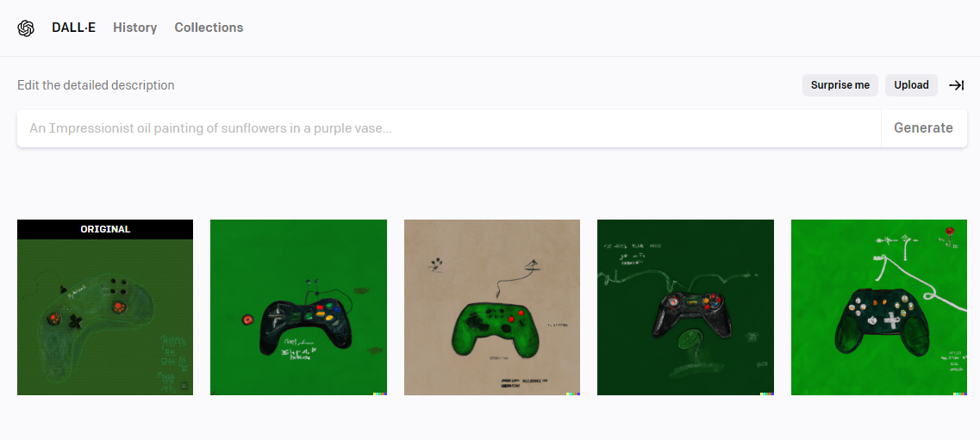This screenshot has width=980, height=440.
Task: Click DALL·E color watermark on second image
Action: click(x=380, y=394)
